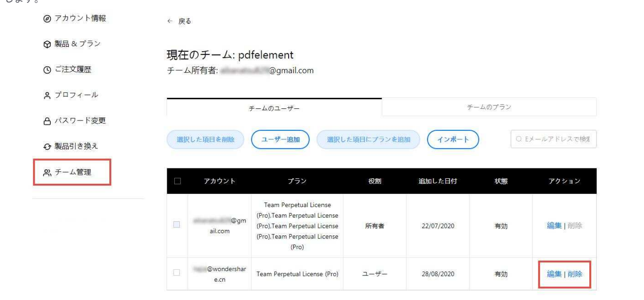Click 削除 link in ユーザー row

coord(575,274)
